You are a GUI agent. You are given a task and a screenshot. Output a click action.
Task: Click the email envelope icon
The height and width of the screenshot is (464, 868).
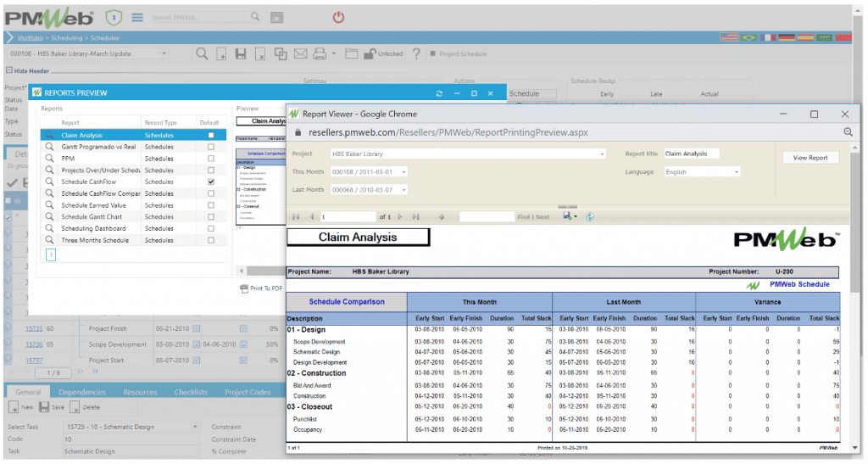point(301,53)
